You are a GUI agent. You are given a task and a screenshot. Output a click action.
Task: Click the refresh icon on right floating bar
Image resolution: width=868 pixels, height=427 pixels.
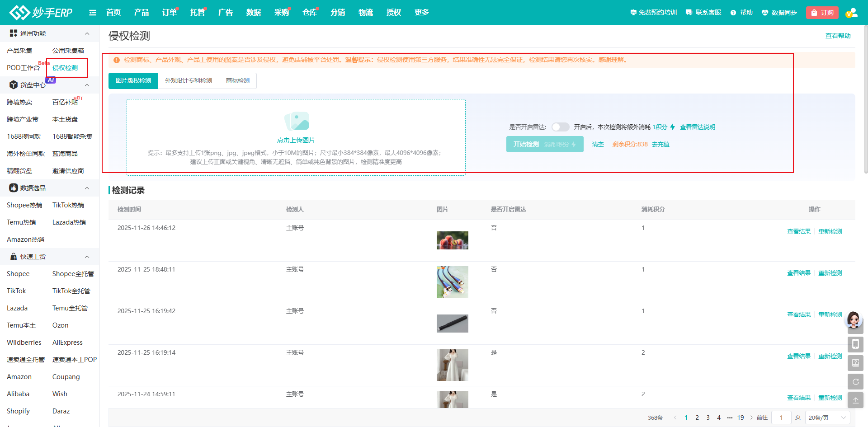pos(856,381)
